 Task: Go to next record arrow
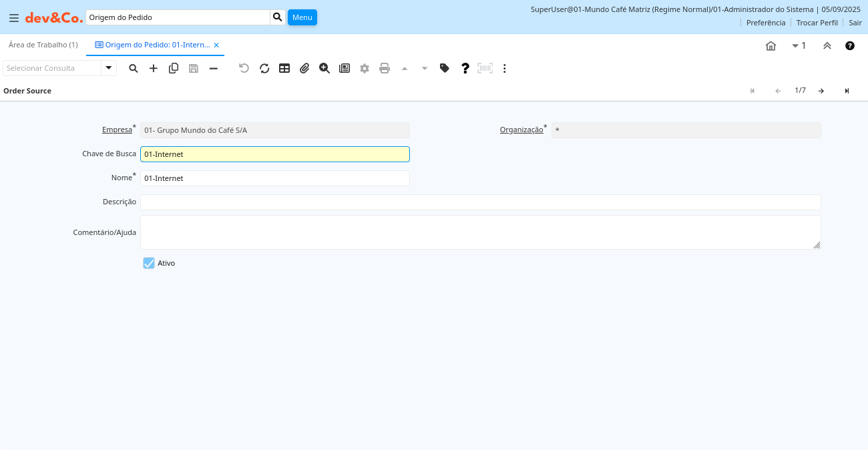point(821,91)
